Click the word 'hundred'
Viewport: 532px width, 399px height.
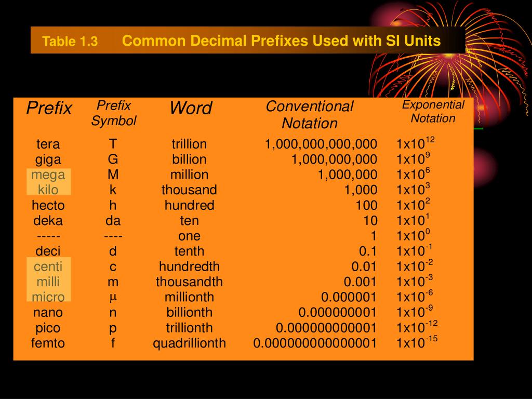189,205
